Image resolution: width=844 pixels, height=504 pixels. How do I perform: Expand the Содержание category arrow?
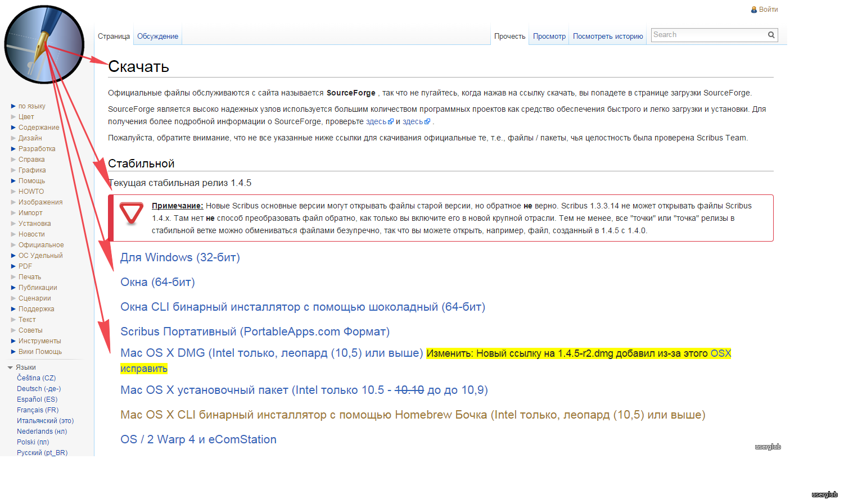tap(13, 128)
